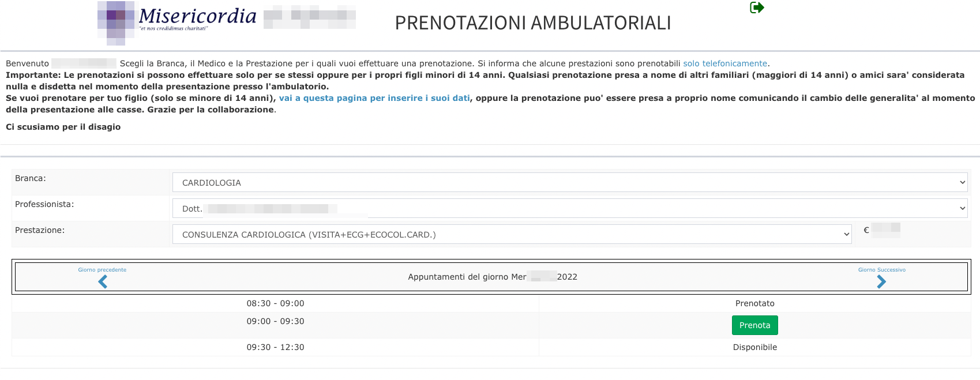Click the Misericordia logo

point(178,21)
